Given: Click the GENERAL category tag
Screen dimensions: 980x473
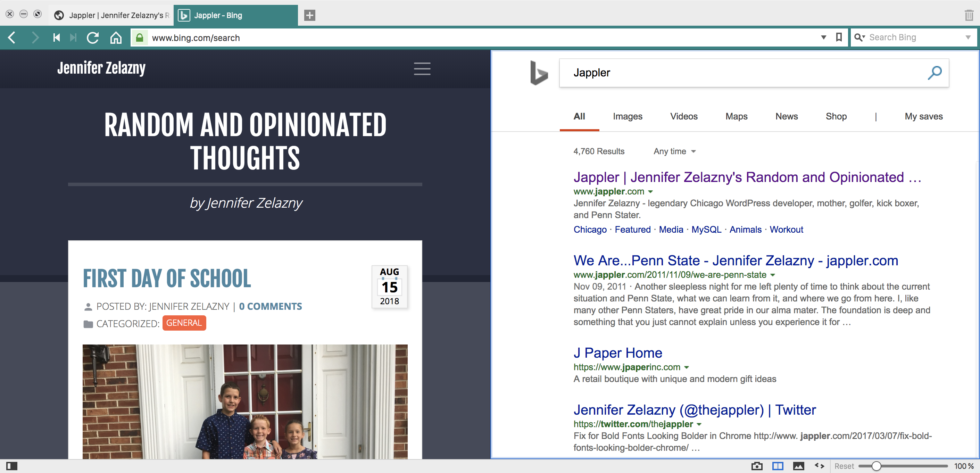Looking at the screenshot, I should point(184,323).
